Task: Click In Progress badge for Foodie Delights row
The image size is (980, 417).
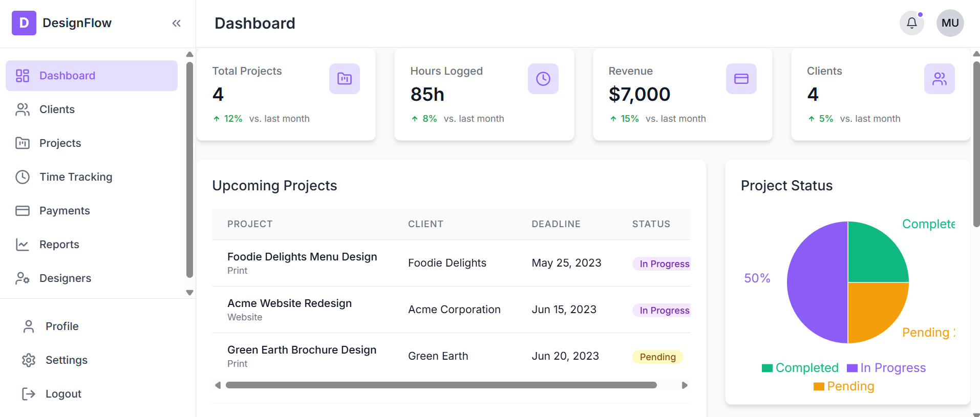Action: click(662, 264)
